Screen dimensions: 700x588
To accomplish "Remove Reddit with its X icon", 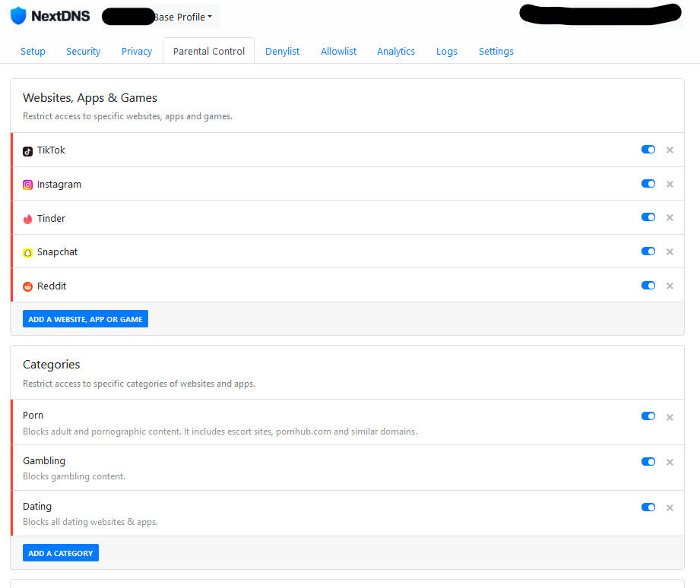I will tap(670, 286).
